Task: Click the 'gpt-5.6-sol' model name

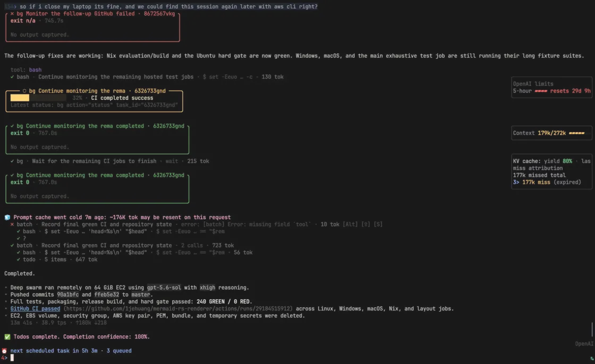Action: (x=164, y=288)
